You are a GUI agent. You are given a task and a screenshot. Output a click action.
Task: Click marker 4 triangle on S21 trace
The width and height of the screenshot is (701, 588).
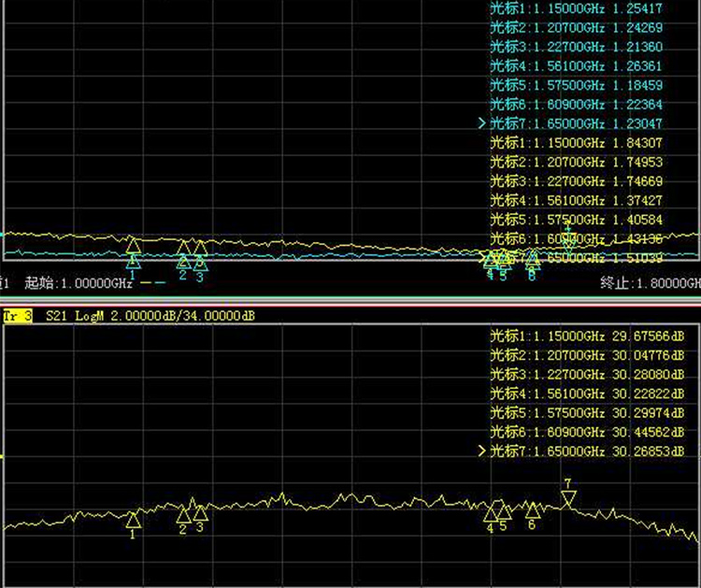coord(490,512)
